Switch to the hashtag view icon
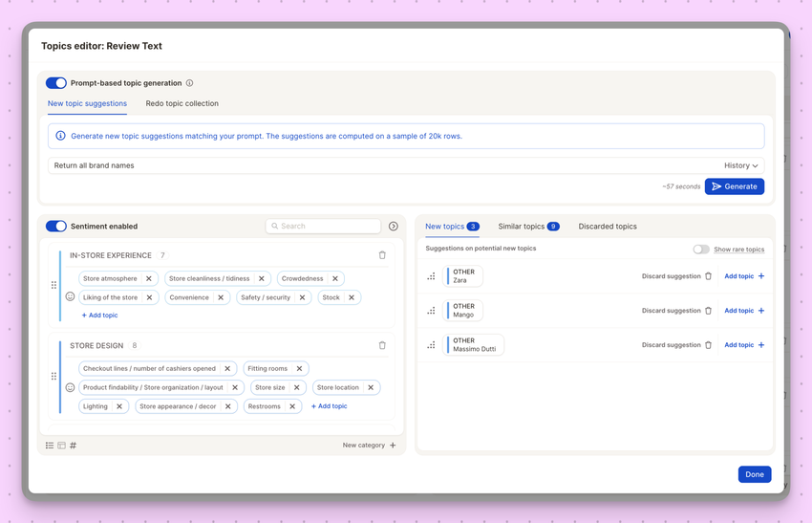Image resolution: width=812 pixels, height=523 pixels. [x=73, y=446]
